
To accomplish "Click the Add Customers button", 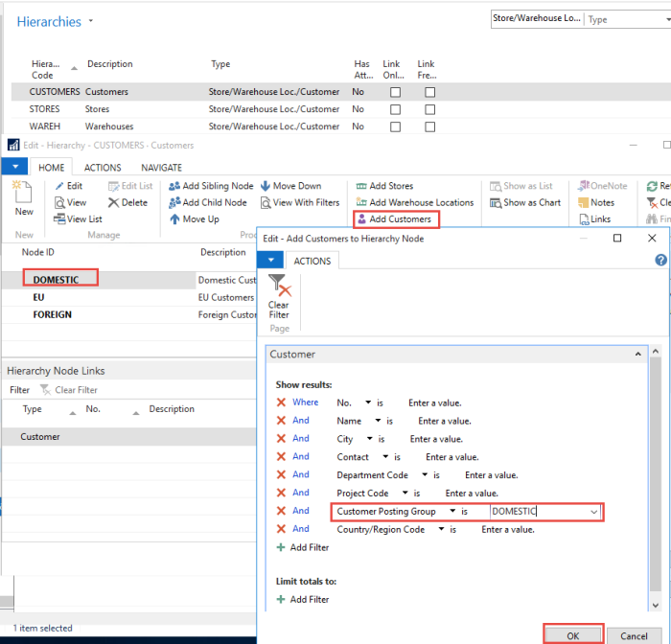I will [x=394, y=219].
